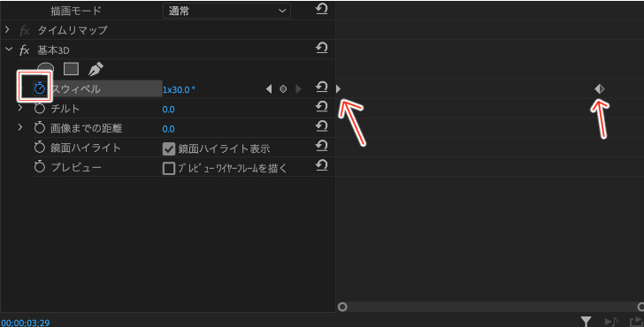
Task: Toggle the 鏡面ハイライト animation stopwatch
Action: (x=40, y=148)
